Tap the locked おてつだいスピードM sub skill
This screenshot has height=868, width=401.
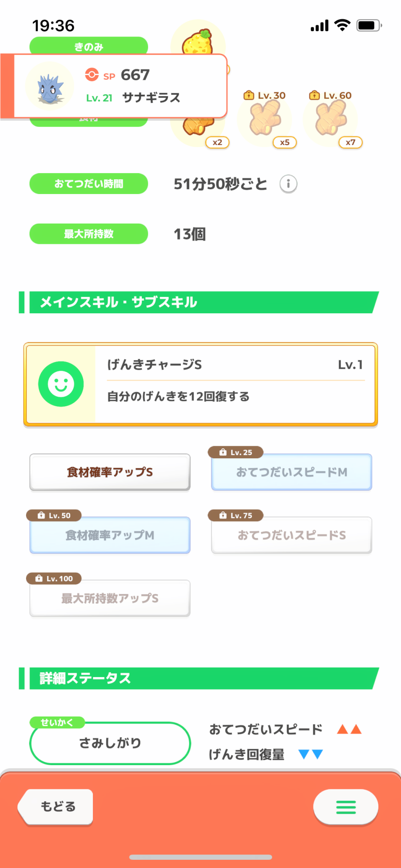(292, 472)
